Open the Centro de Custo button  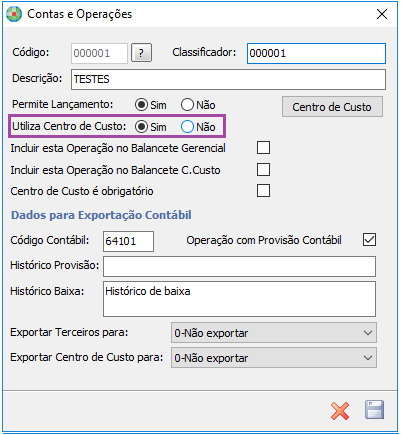(x=332, y=107)
